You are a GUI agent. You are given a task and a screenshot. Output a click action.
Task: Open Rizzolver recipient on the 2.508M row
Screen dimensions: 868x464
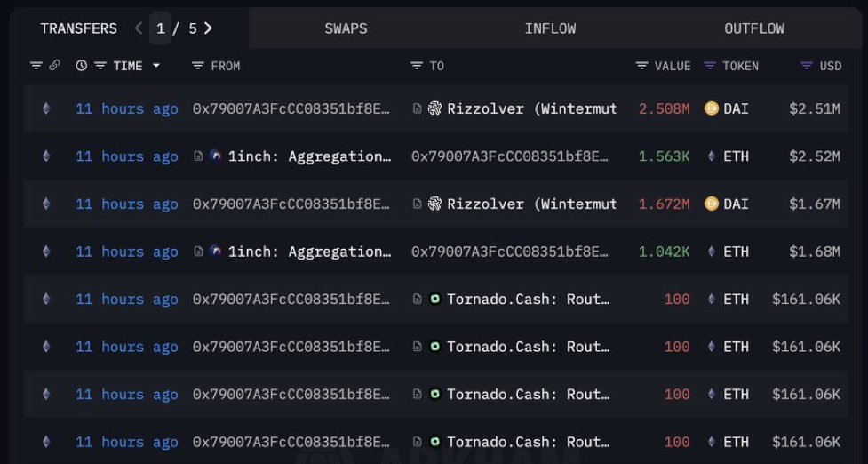pyautogui.click(x=531, y=108)
